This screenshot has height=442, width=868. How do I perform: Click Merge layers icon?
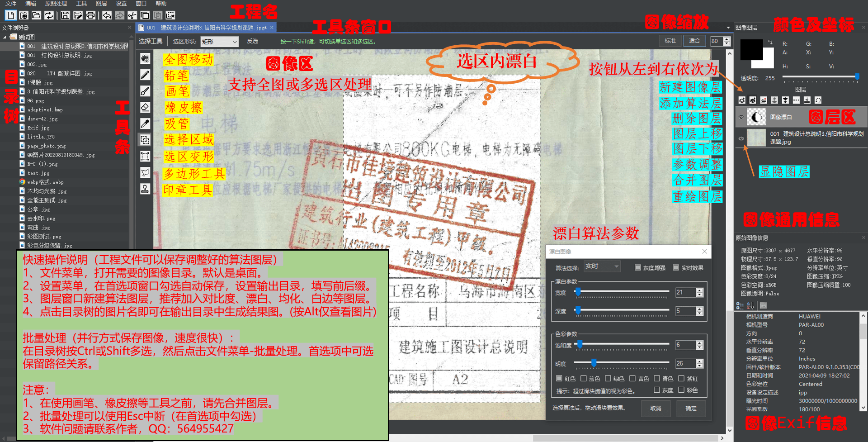pyautogui.click(x=807, y=100)
